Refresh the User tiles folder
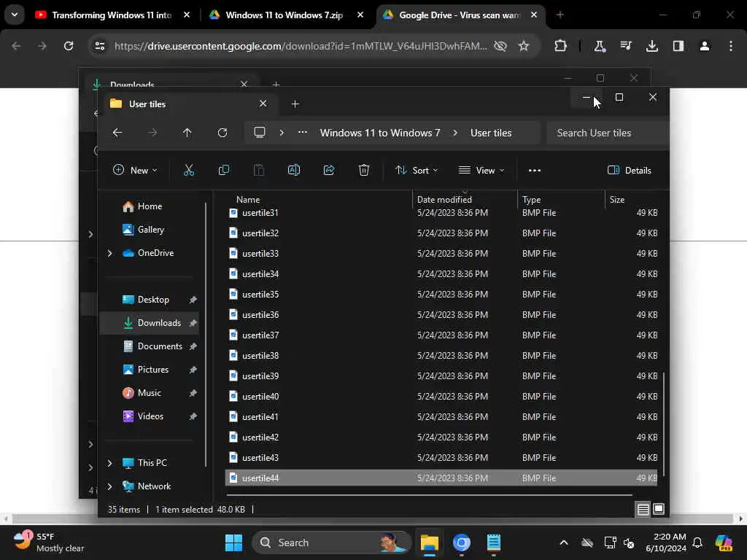747x560 pixels. pos(222,133)
